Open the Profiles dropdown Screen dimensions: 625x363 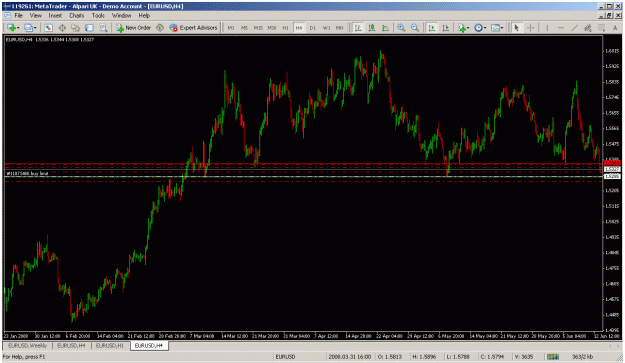(30, 27)
